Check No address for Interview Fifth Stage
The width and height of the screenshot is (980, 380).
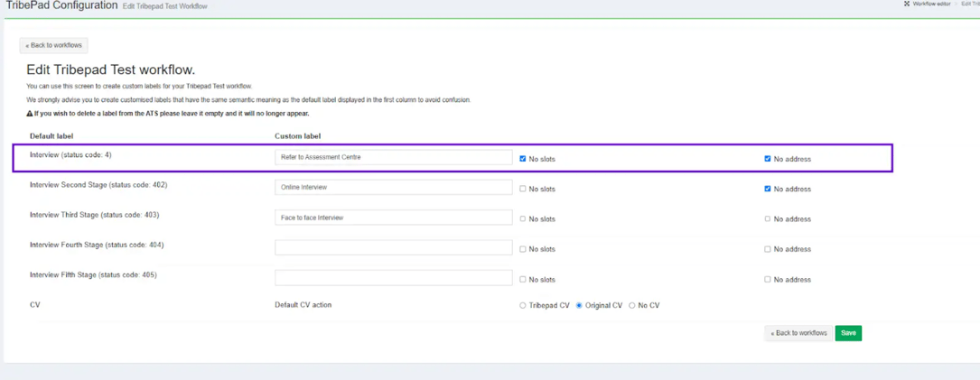pos(768,280)
